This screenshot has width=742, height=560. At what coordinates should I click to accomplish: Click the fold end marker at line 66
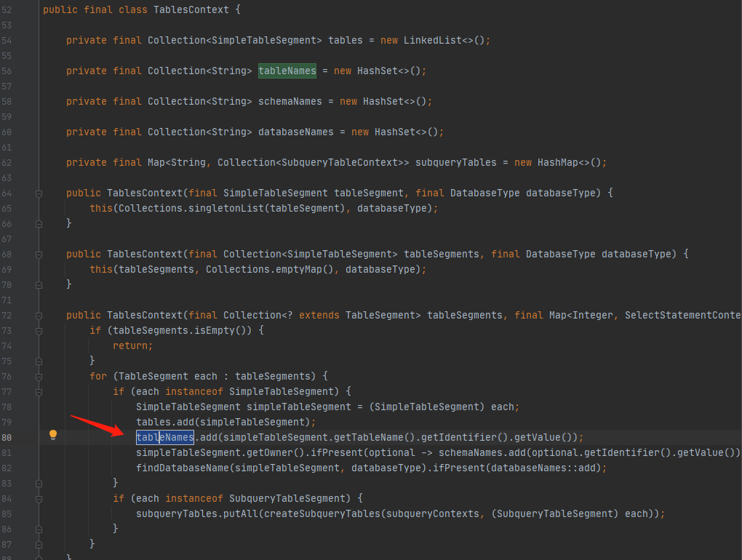point(39,224)
